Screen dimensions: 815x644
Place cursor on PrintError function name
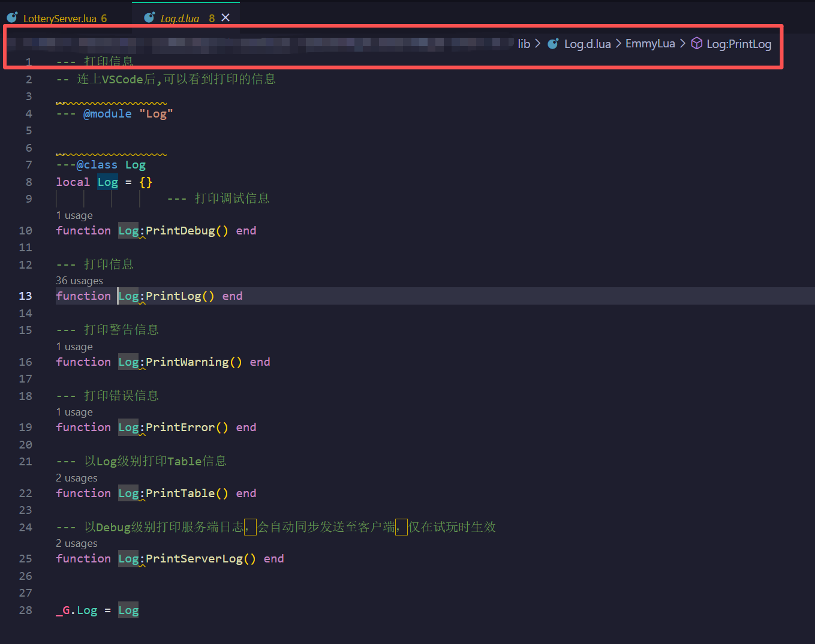pyautogui.click(x=180, y=428)
